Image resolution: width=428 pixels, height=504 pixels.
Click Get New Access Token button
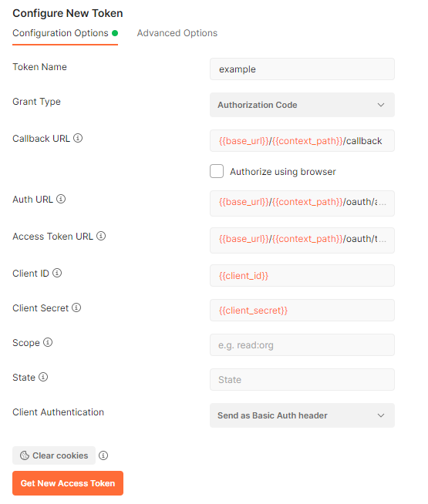coord(68,483)
